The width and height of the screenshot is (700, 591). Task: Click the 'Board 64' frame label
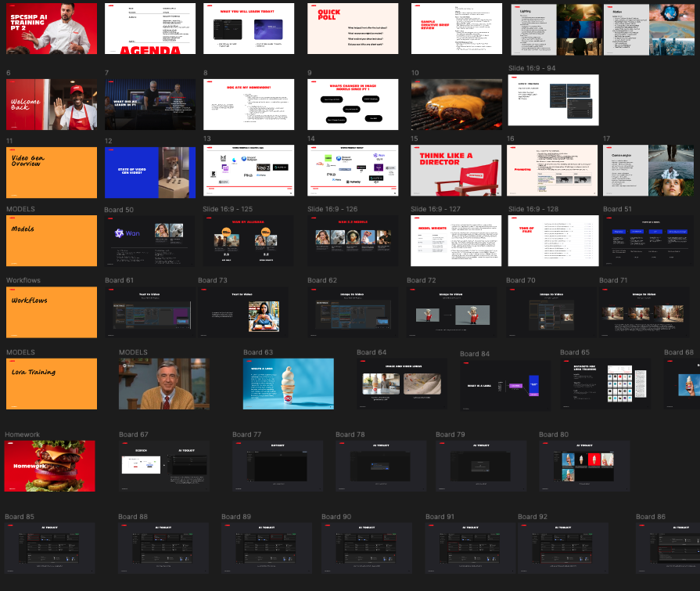pyautogui.click(x=372, y=352)
